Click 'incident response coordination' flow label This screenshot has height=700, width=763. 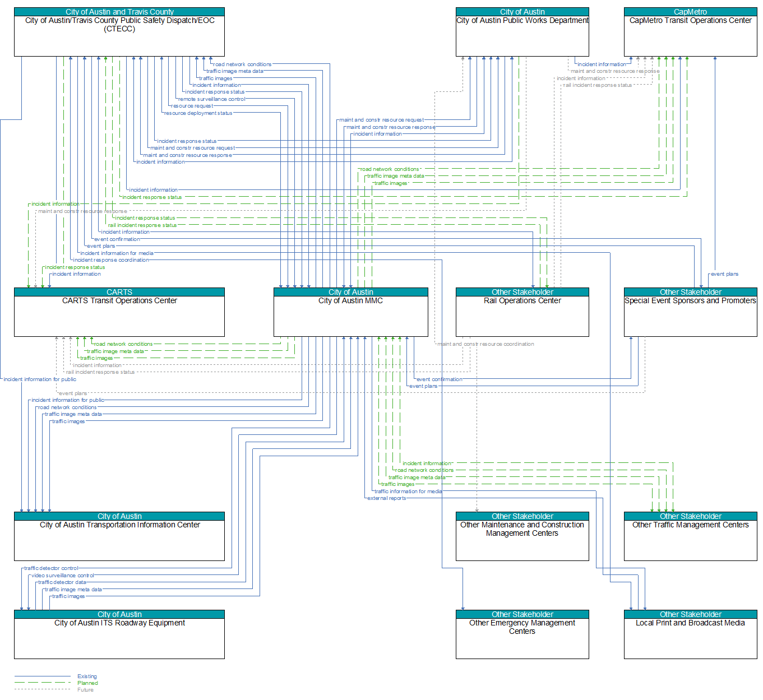tap(111, 260)
